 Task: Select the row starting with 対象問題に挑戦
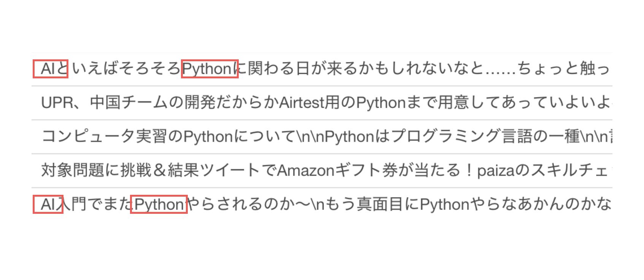click(x=322, y=170)
